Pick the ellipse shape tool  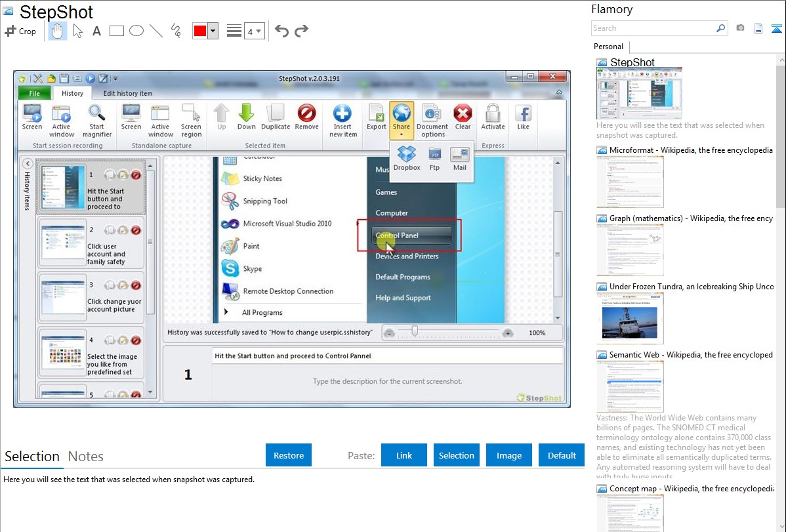point(136,31)
